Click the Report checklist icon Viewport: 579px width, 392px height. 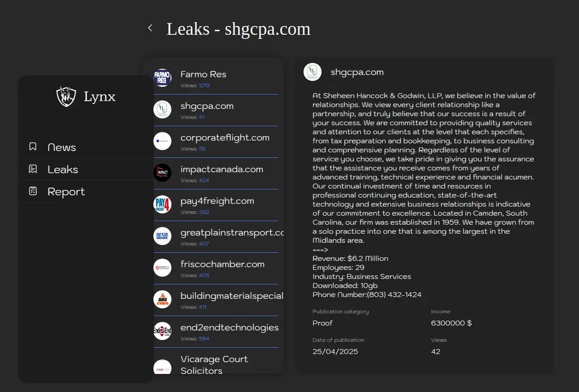tap(33, 191)
